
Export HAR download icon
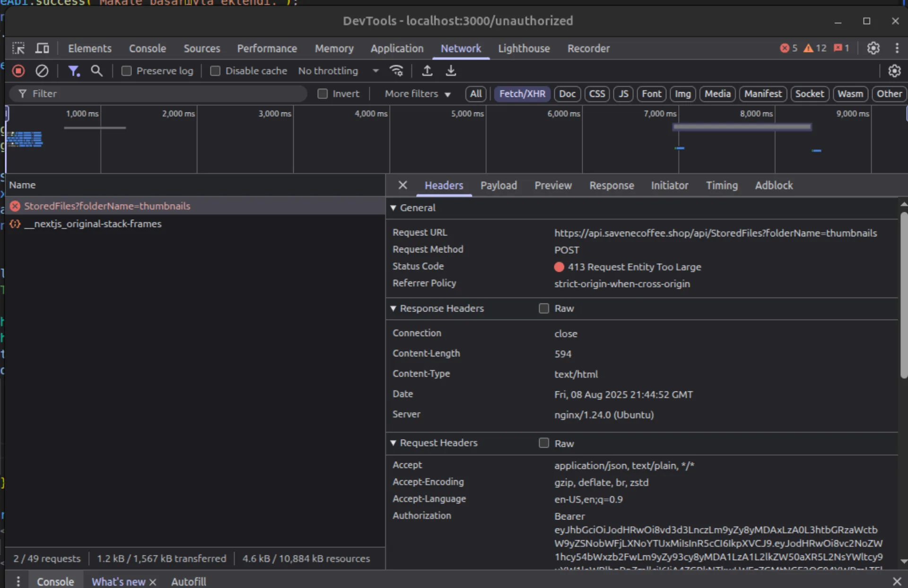click(451, 71)
